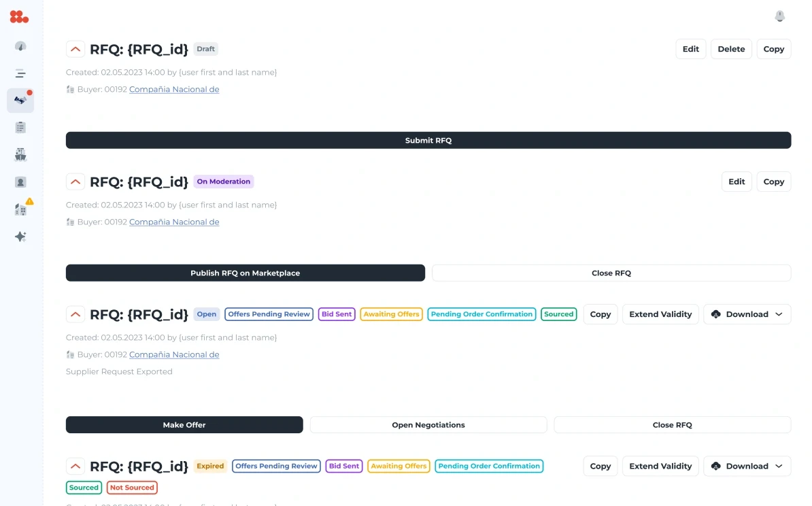The width and height of the screenshot is (812, 506).
Task: Click Awaiting Offers tag on Expired RFQ
Action: point(399,466)
